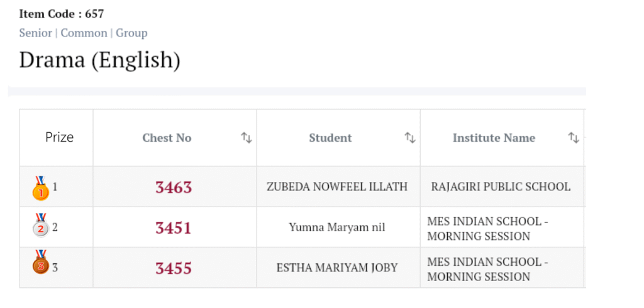
Task: Click the Student column header
Action: tap(330, 138)
